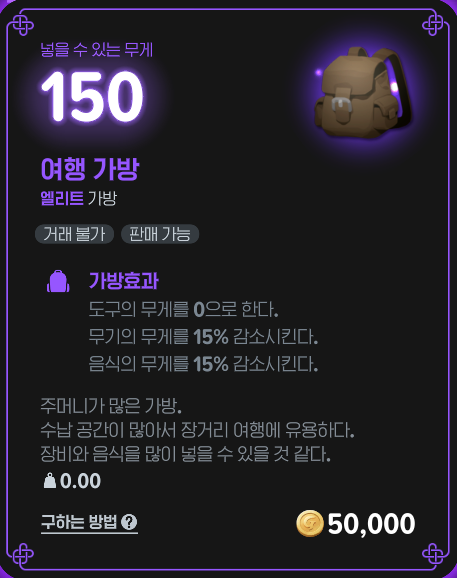Click the bottom-left corner knot ornament

tap(22, 554)
